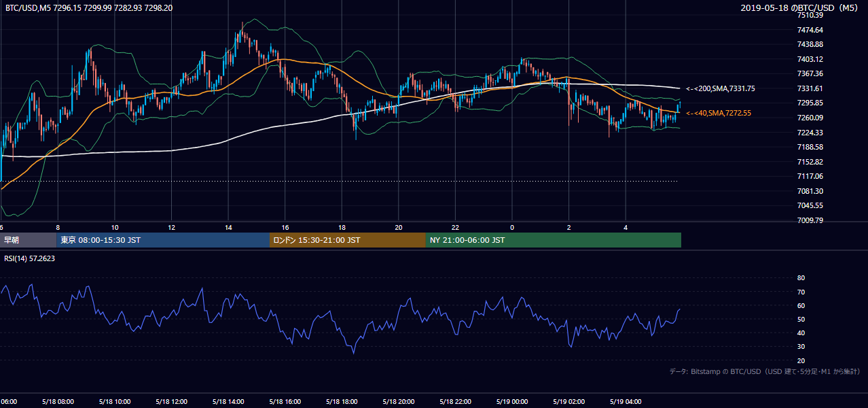Click price axis label 7117.06
The height and width of the screenshot is (408, 868).
coord(810,176)
